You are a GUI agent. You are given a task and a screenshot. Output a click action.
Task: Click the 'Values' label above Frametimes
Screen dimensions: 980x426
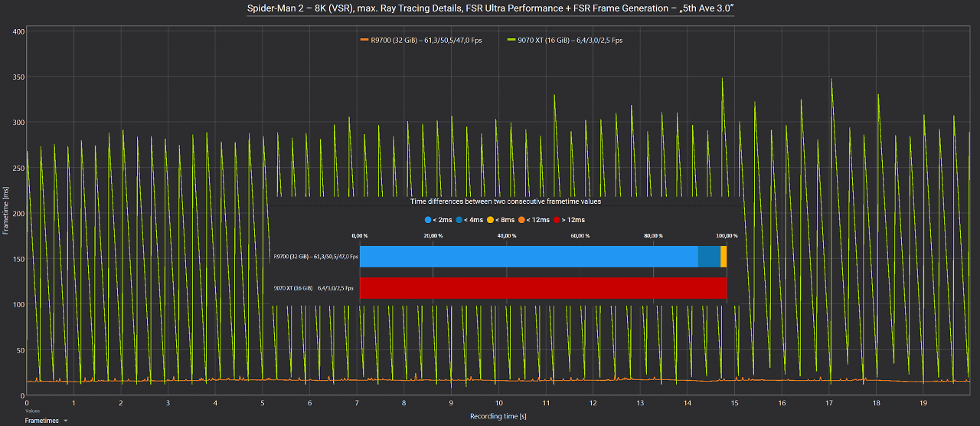tap(32, 411)
